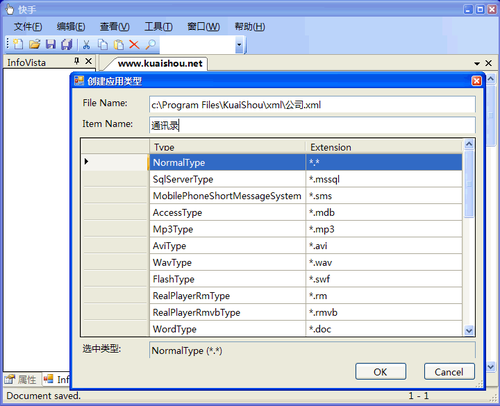Open the 工具(T) menu
Image resolution: width=500 pixels, height=406 pixels.
click(158, 27)
